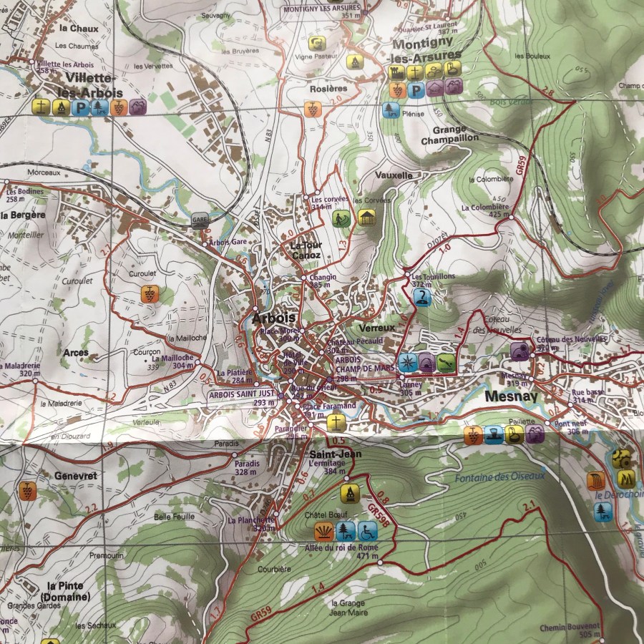
Task: Select the picnic tree icon beside Plénise
Action: coord(390,110)
